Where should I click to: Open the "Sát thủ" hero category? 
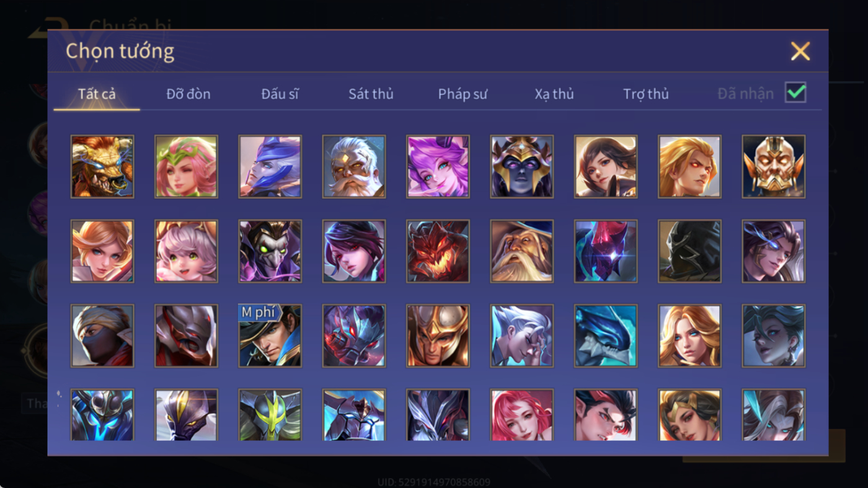pyautogui.click(x=371, y=94)
